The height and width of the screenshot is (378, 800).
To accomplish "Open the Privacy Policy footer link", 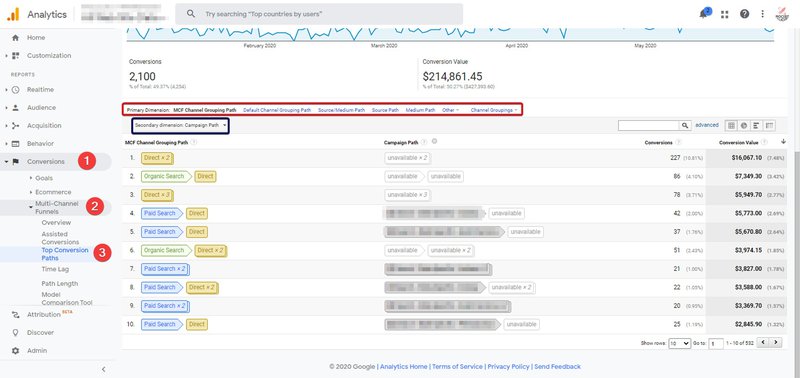I will pos(508,367).
